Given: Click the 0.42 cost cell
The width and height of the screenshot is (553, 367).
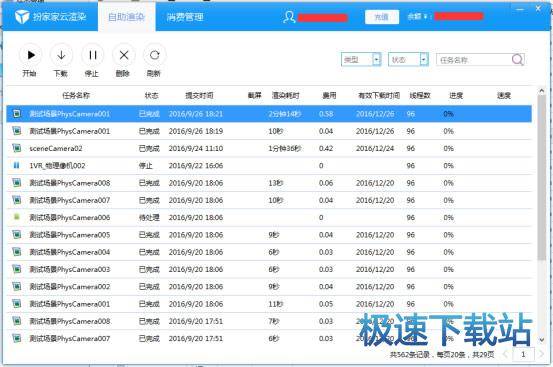Looking at the screenshot, I should point(326,148).
